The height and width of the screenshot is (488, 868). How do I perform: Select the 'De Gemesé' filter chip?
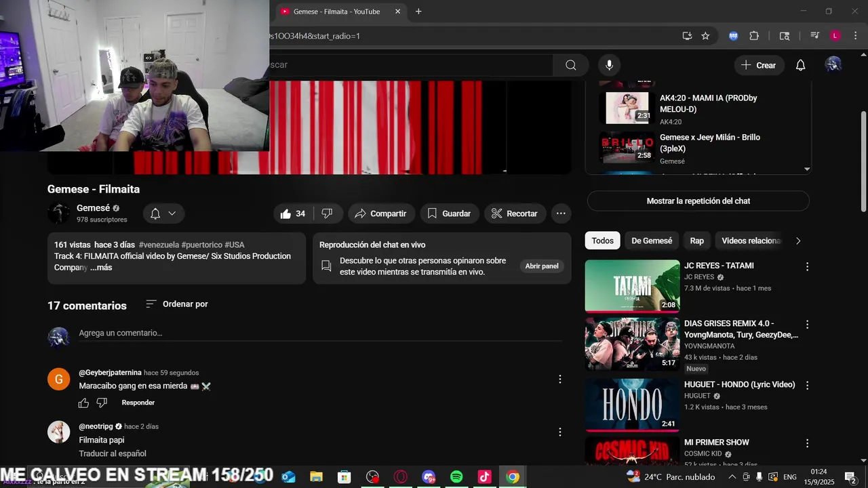pos(652,241)
